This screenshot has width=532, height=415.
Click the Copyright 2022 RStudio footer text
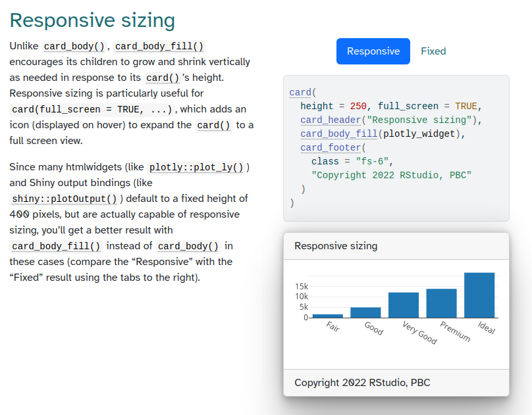click(362, 383)
